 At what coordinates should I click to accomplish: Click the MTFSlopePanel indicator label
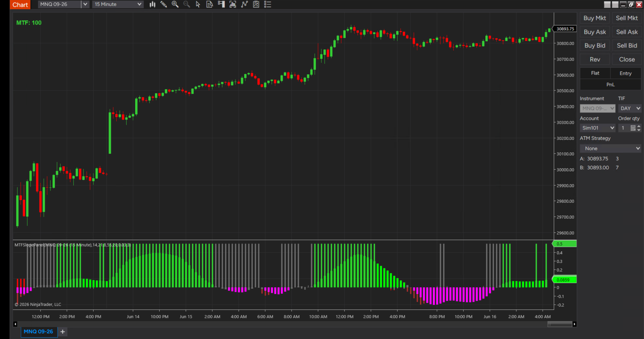73,245
